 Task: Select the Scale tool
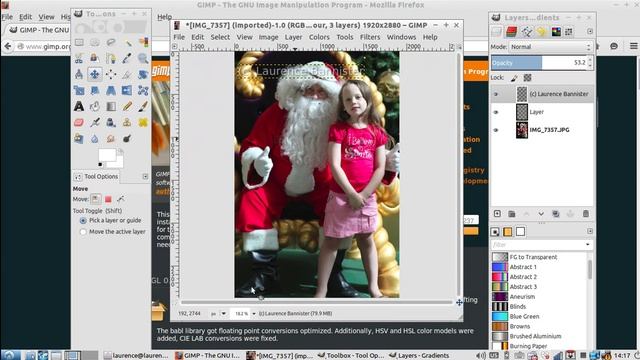79,90
